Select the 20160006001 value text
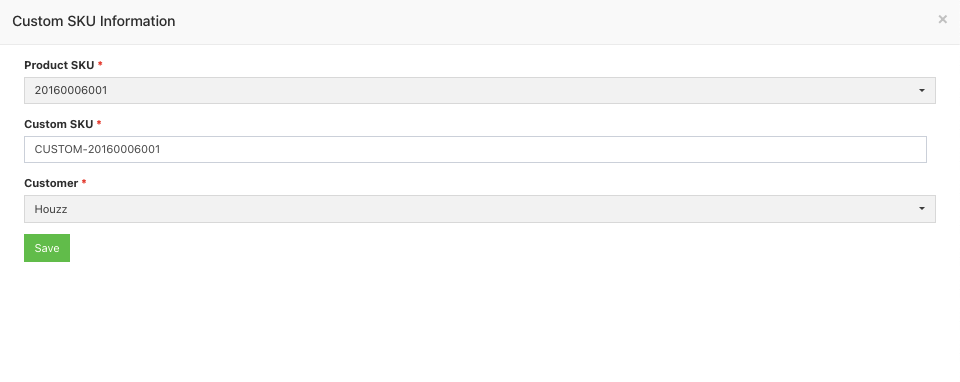Screen dimensions: 960x382 coord(71,91)
